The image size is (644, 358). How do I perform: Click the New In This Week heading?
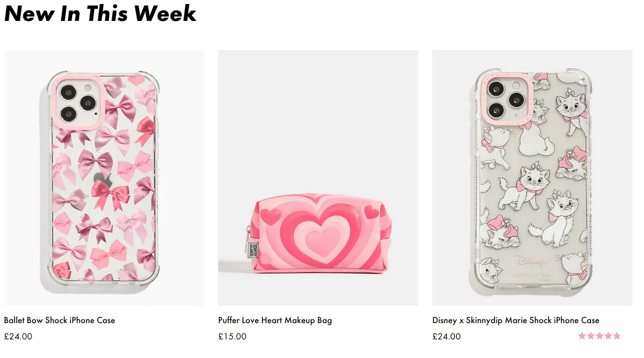(100, 13)
